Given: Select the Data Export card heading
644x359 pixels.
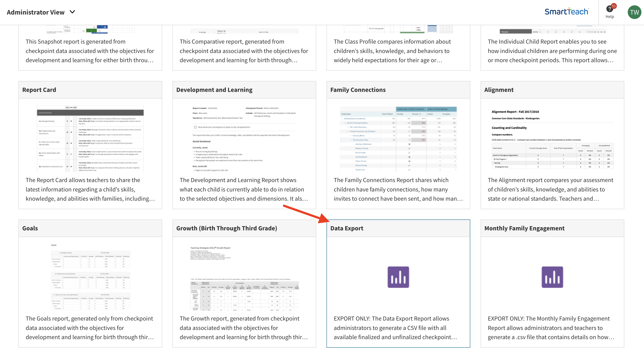Looking at the screenshot, I should click(347, 228).
